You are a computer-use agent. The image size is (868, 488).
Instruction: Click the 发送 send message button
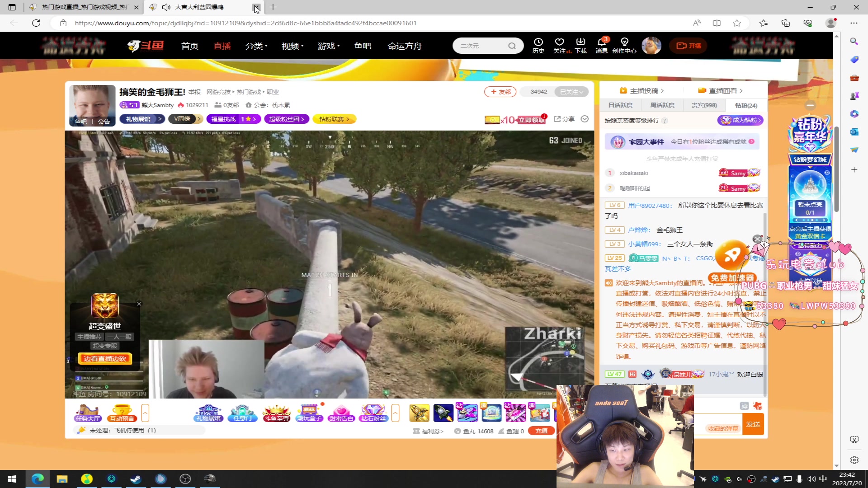(753, 424)
